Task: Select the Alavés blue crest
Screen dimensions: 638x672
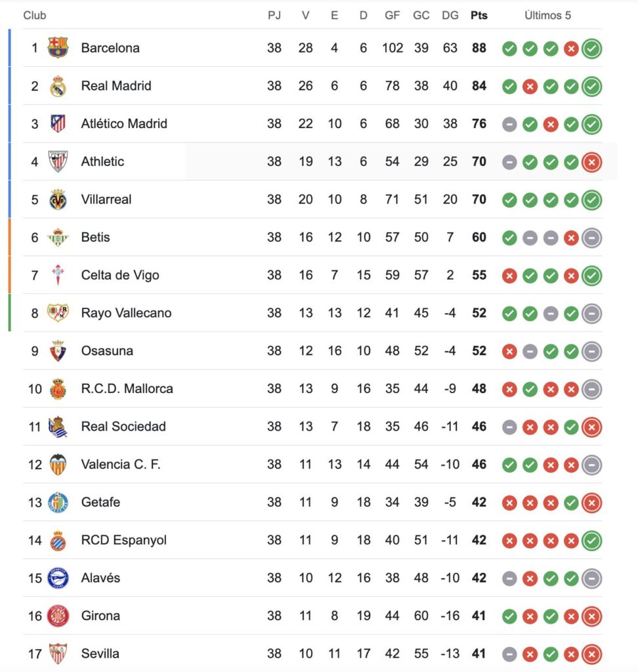Action: tap(58, 577)
